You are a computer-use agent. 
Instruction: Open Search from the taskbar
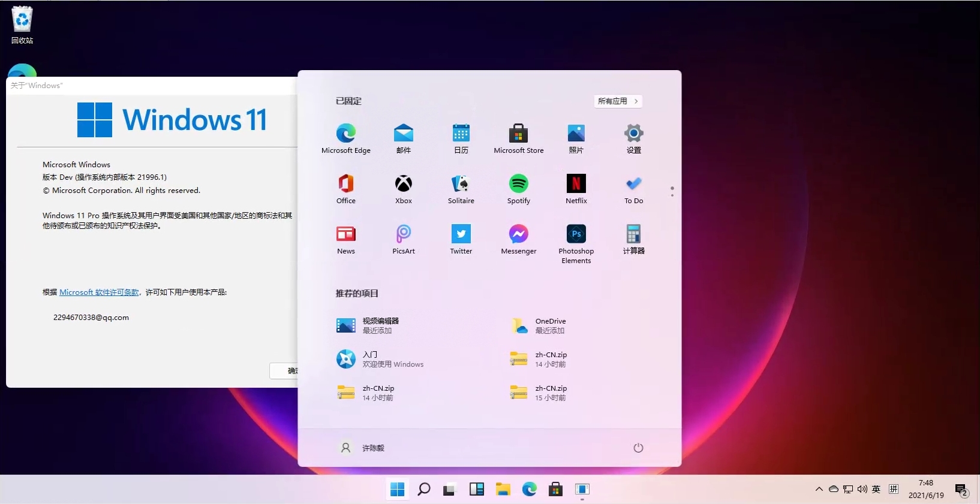pos(424,489)
